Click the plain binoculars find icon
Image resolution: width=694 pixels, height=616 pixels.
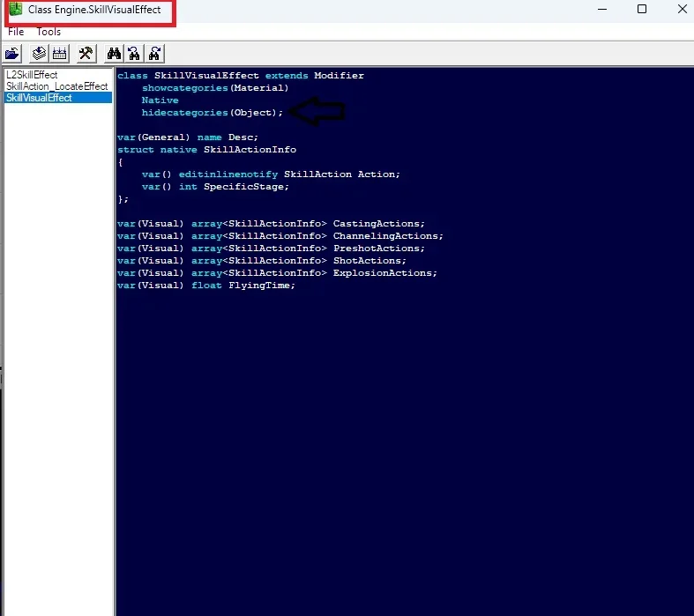tap(114, 54)
